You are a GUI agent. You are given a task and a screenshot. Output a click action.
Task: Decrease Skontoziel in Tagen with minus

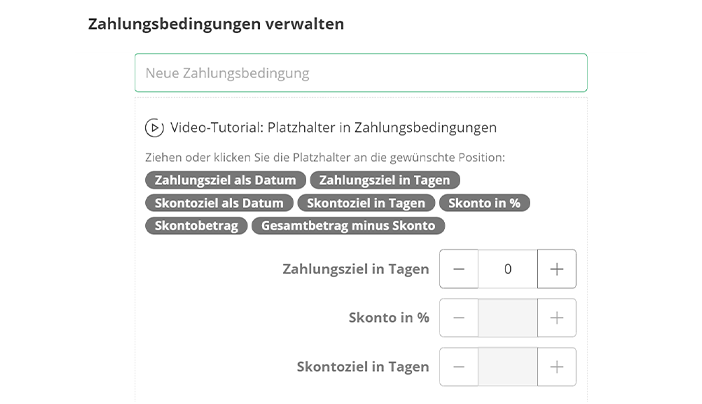click(459, 367)
